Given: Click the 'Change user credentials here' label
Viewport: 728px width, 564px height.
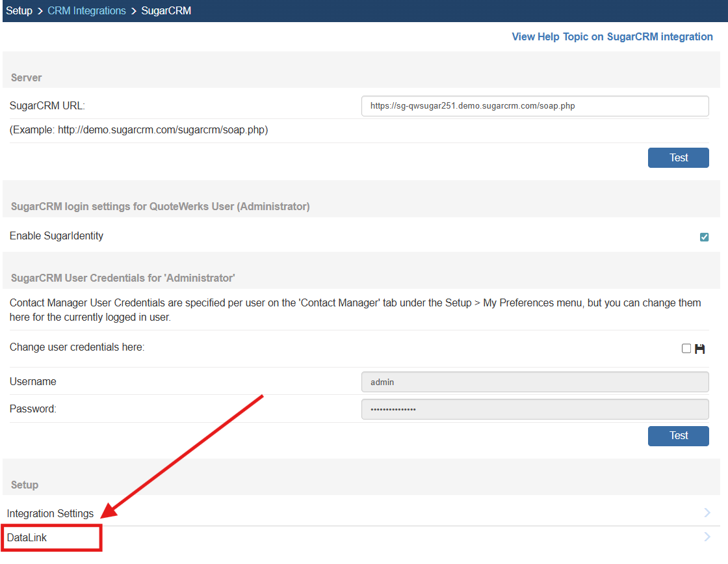Looking at the screenshot, I should click(x=77, y=347).
